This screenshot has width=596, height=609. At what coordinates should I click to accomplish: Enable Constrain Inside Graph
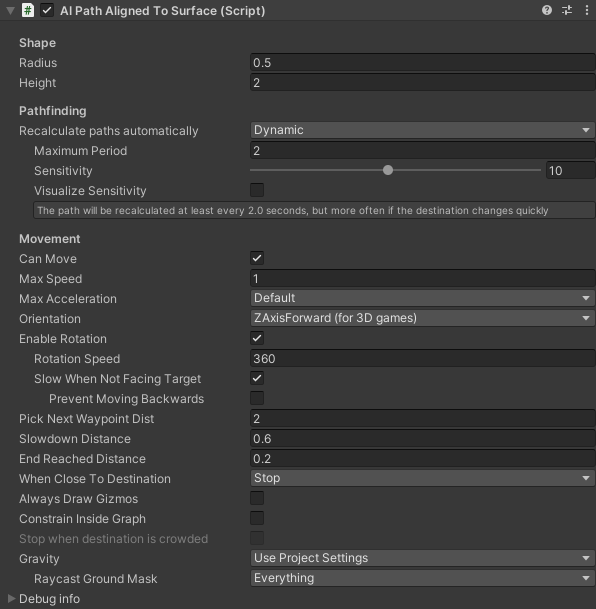[257, 518]
